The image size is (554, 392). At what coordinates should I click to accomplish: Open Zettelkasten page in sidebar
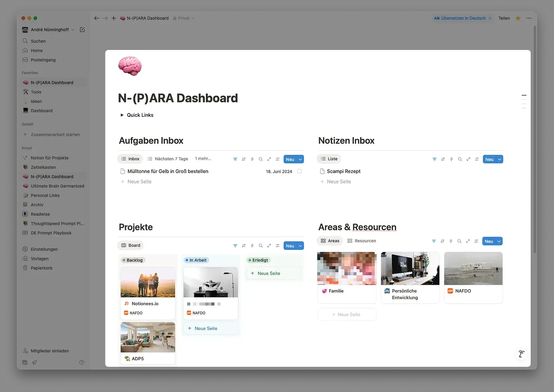coord(43,167)
